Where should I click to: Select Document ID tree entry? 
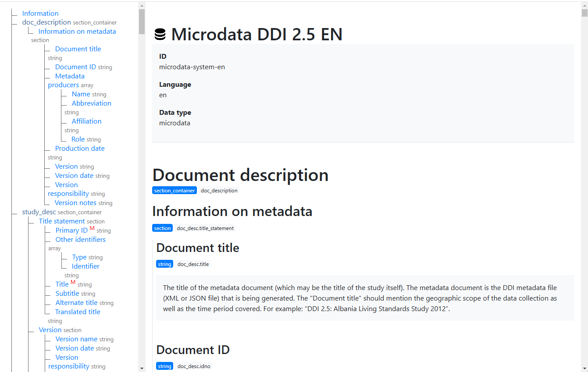pyautogui.click(x=75, y=67)
